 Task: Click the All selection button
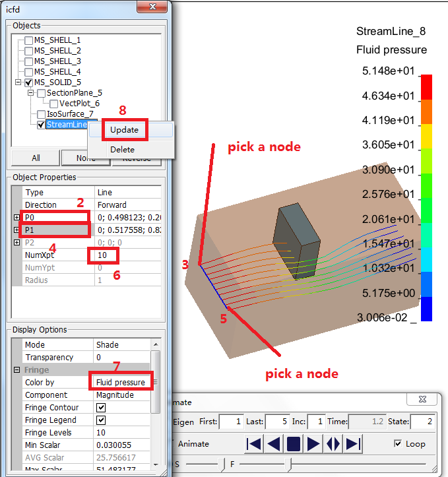tap(36, 158)
